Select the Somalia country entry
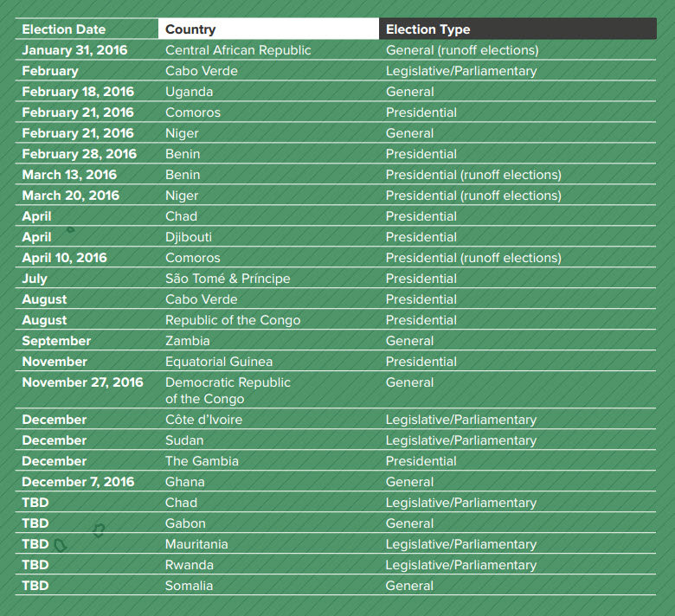Screen dimensions: 675x616 coord(189,586)
